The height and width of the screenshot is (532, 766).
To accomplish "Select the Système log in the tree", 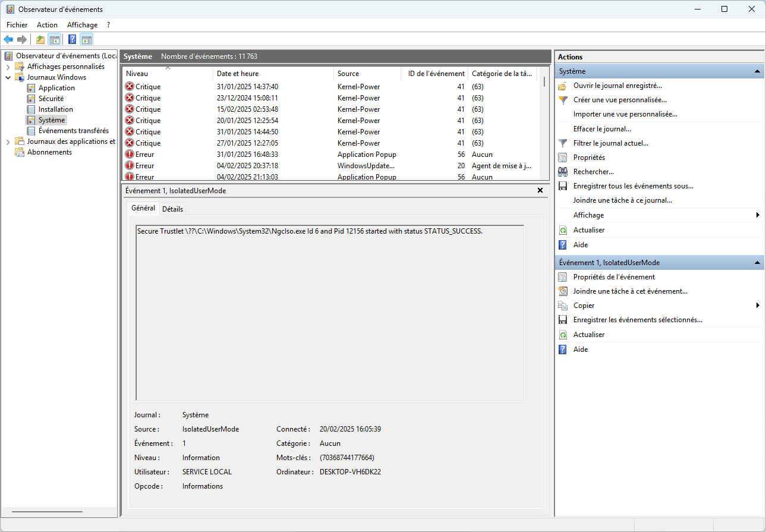I will [52, 120].
